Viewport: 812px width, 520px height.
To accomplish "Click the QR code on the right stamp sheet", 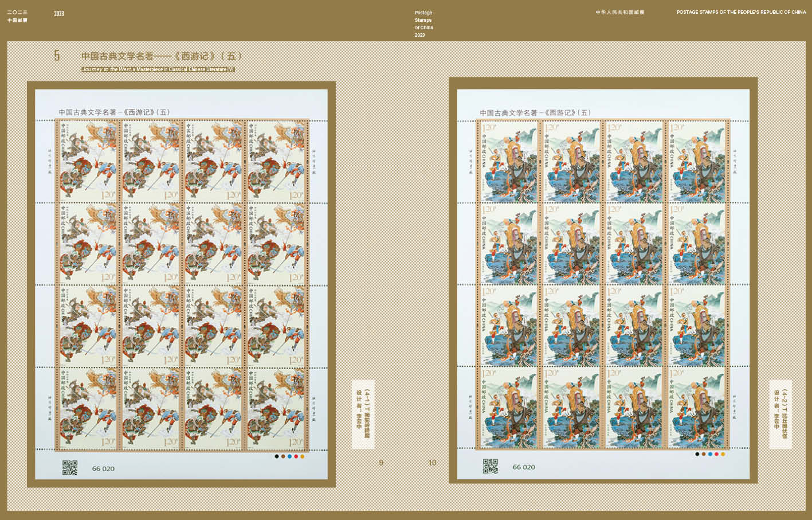I will (x=490, y=466).
